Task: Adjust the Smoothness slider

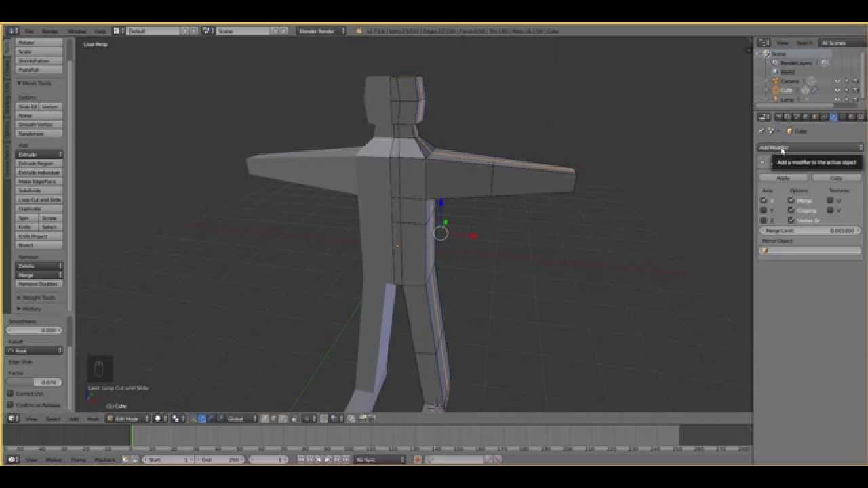Action: (x=35, y=330)
